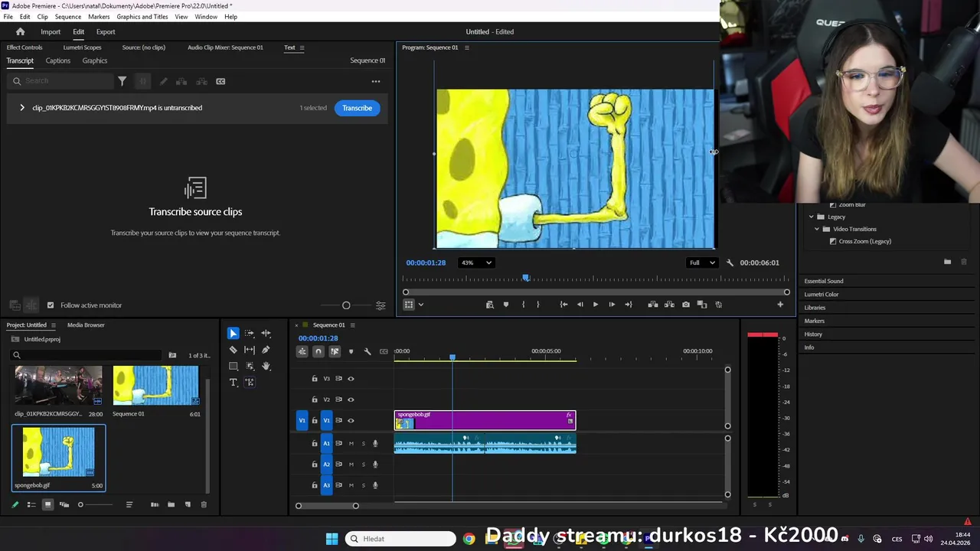Open the 43% zoom level dropdown
The width and height of the screenshot is (980, 551).
[476, 262]
